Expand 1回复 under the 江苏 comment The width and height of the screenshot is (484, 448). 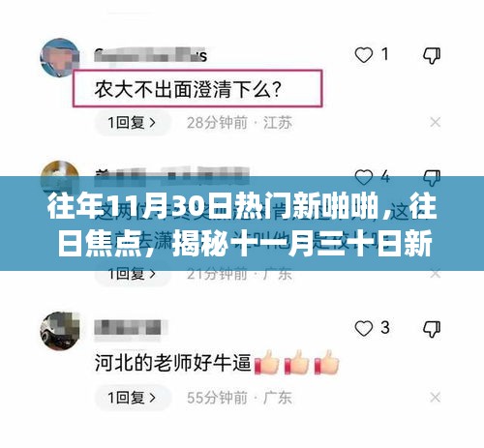[x=132, y=123]
